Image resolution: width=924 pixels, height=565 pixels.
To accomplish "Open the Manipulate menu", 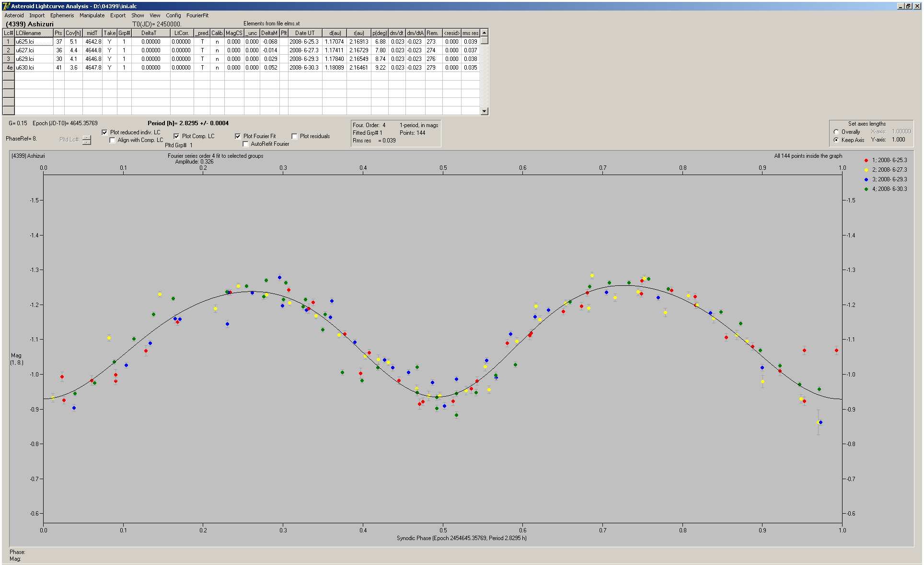I will point(92,15).
